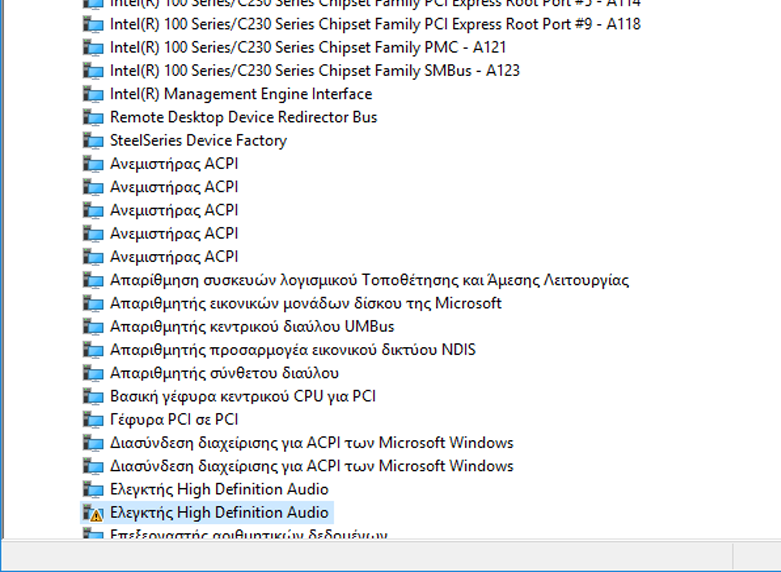Image resolution: width=781 pixels, height=572 pixels.
Task: Select the second Διασύνδεση διαχείρισης για ACPI entry
Action: point(311,466)
